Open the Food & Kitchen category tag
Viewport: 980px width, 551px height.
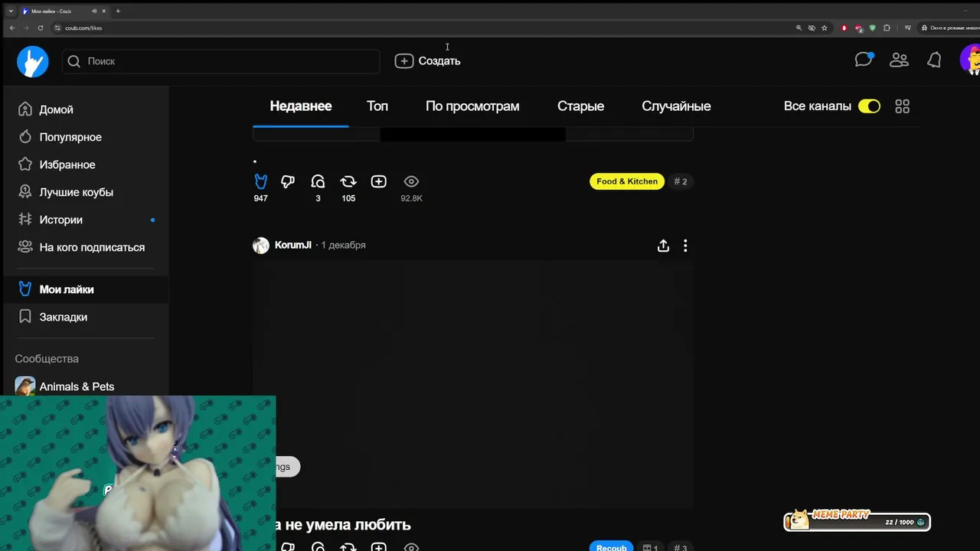tap(627, 181)
